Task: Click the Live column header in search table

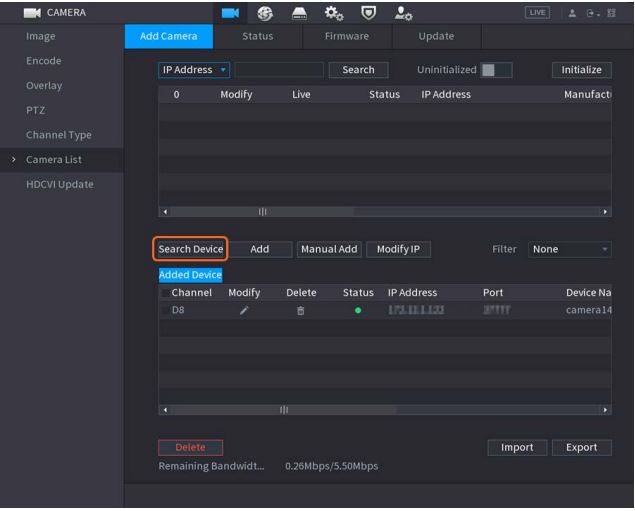Action: point(301,94)
